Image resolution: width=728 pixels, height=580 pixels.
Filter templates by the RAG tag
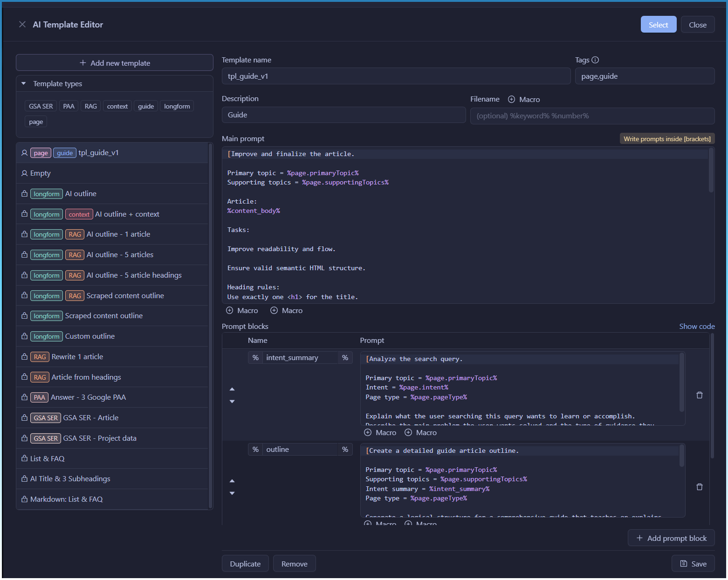pos(91,106)
